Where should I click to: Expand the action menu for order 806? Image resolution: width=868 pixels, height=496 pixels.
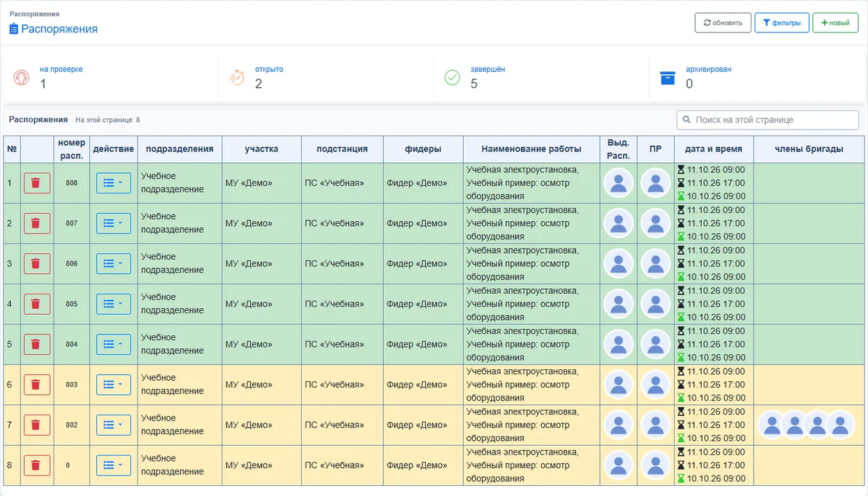(x=113, y=264)
